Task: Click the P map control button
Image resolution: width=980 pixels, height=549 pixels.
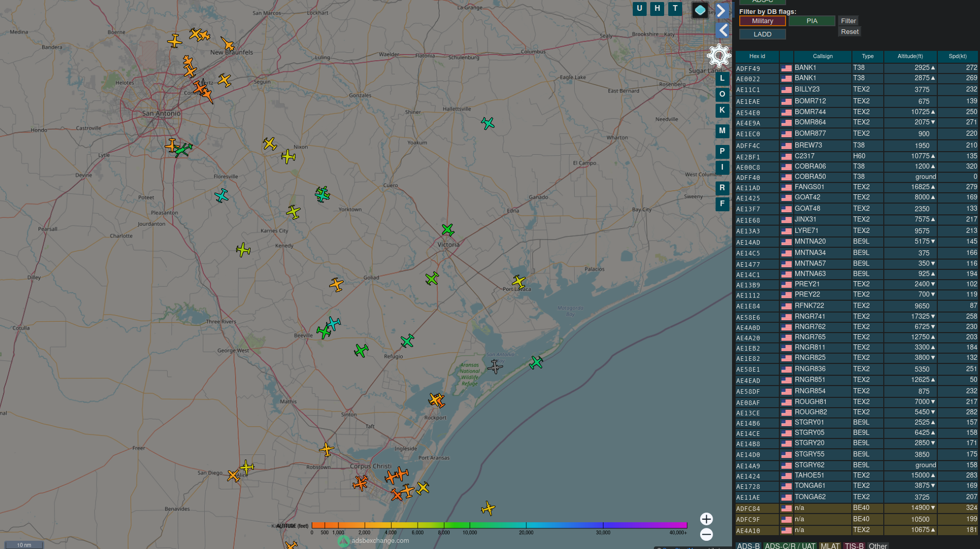Action: point(722,152)
